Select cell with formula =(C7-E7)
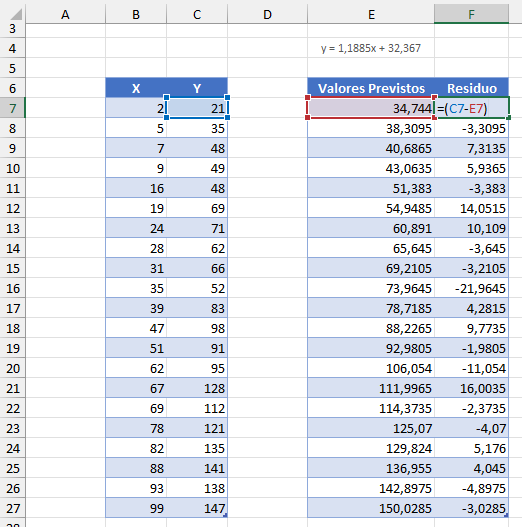This screenshot has width=522, height=527. point(471,108)
